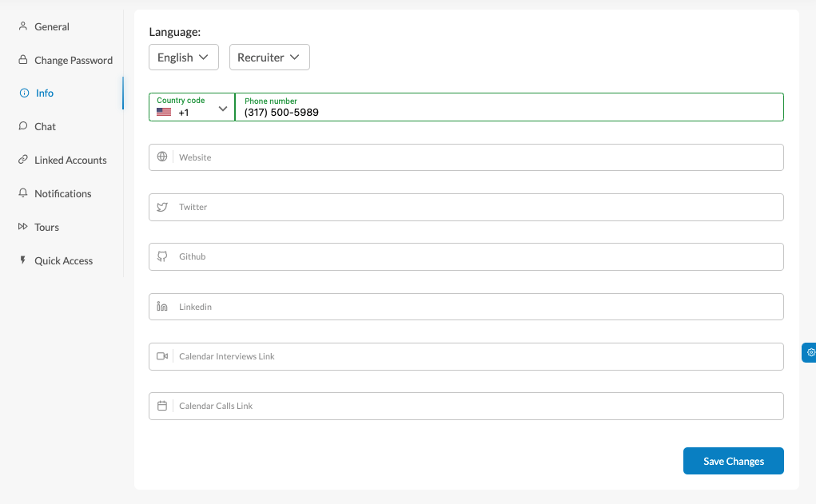Click the "+1" country code value
816x504 pixels.
click(x=183, y=113)
